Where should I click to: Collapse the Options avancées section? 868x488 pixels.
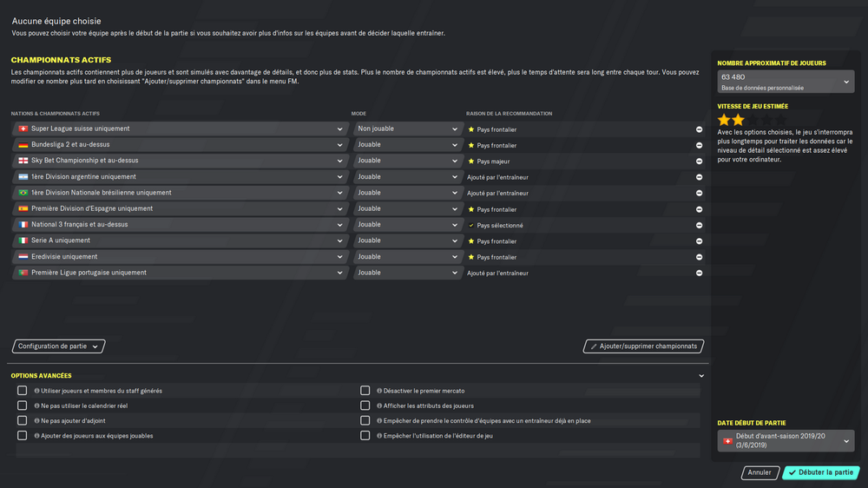pyautogui.click(x=701, y=376)
